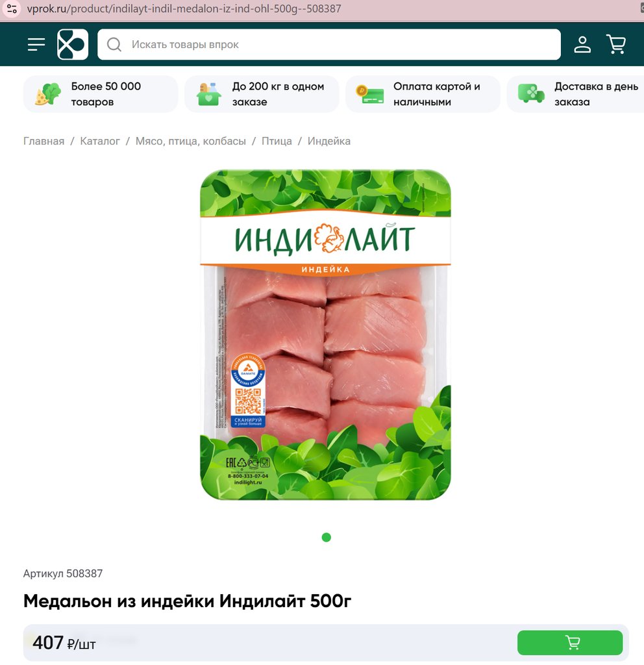Click the search magnifier icon

click(114, 45)
